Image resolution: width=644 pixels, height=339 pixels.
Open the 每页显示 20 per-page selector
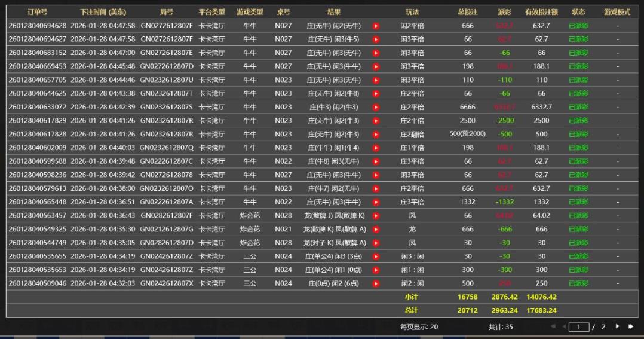[419, 327]
